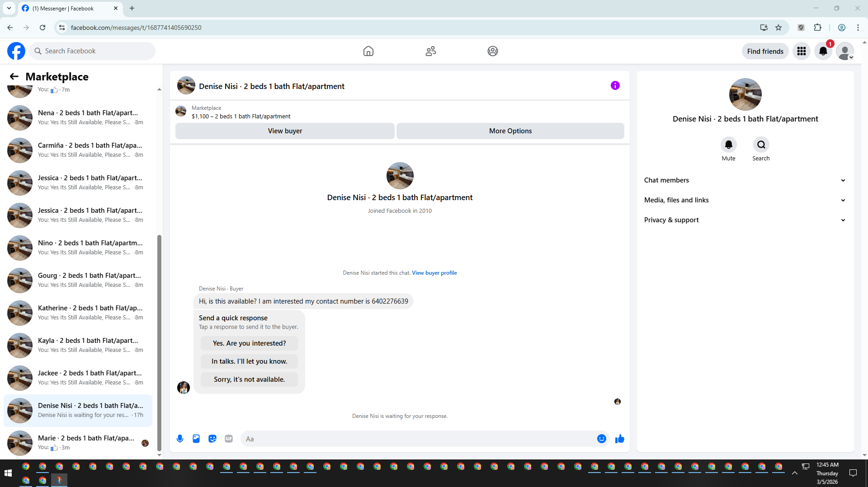Open Chrome three-dot menu
The width and height of the screenshot is (868, 487).
point(858,28)
